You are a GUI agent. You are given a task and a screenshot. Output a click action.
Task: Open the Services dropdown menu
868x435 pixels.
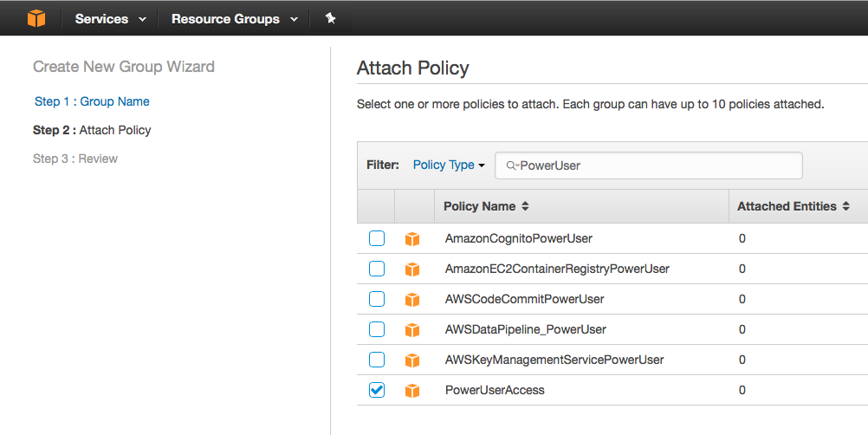click(110, 19)
